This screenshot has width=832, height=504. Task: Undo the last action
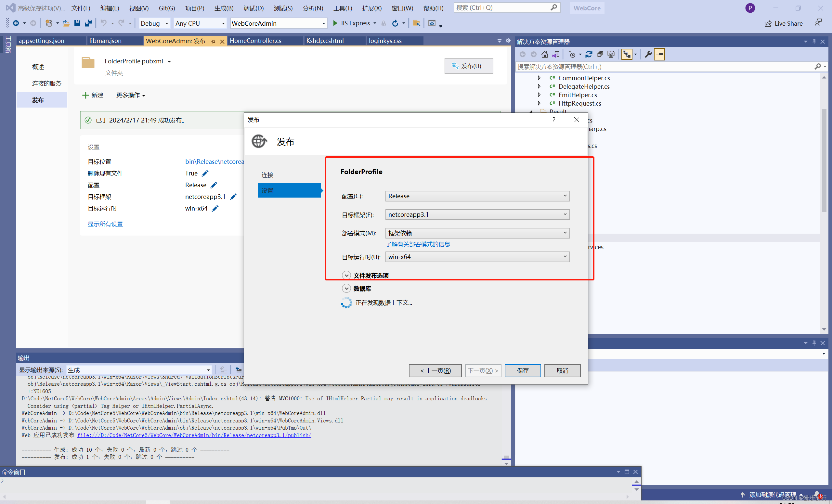click(104, 23)
